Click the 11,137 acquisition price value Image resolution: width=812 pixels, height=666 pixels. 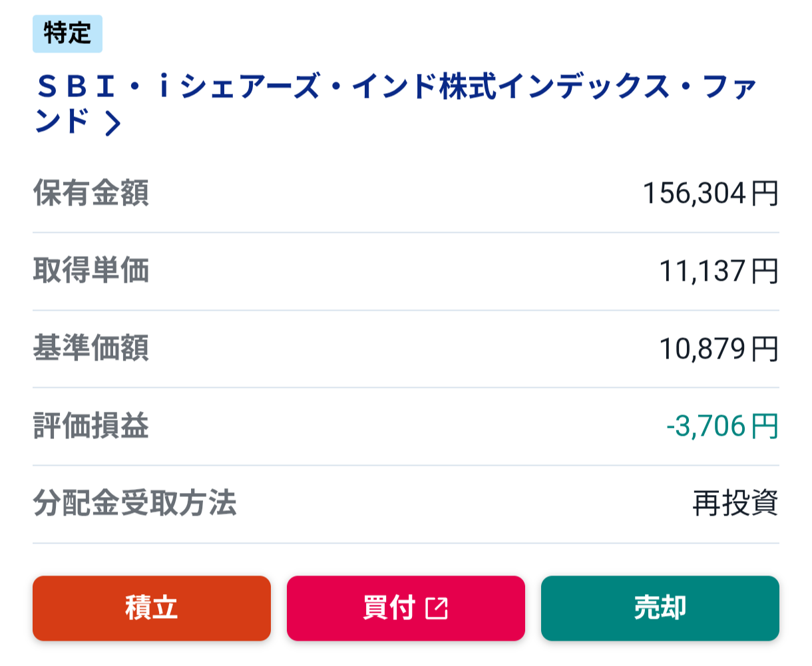tap(702, 271)
